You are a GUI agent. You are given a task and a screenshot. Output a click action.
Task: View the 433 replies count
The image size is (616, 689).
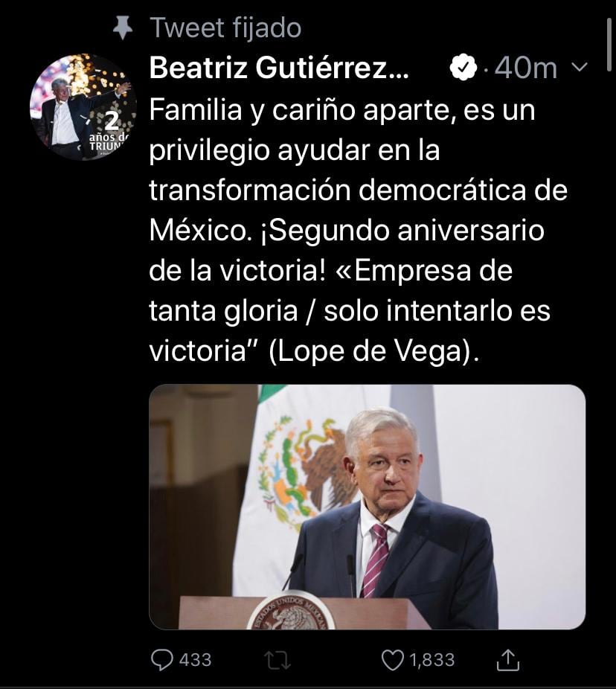(x=195, y=660)
